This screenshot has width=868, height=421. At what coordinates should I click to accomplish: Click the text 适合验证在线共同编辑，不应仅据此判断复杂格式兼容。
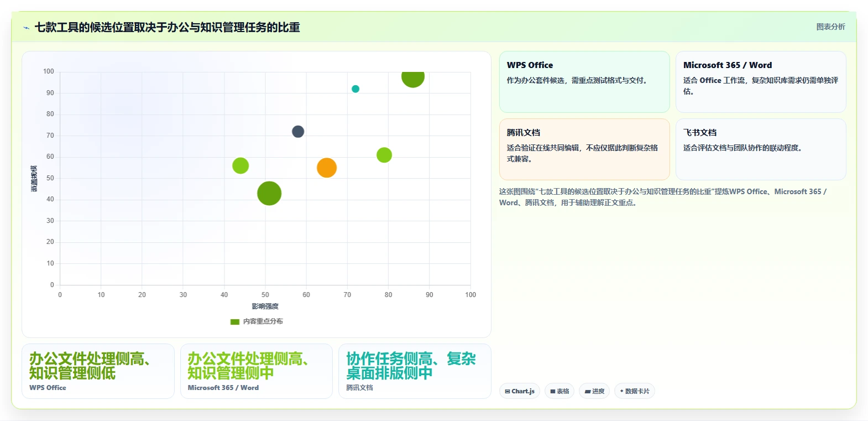582,153
